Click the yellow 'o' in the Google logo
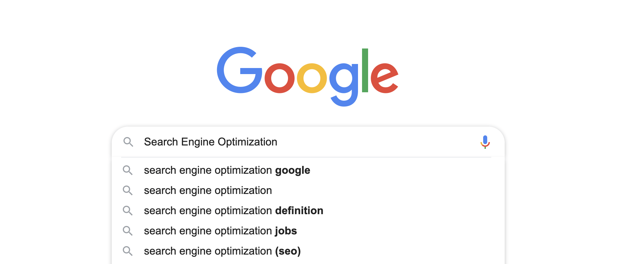The width and height of the screenshot is (644, 264). pyautogui.click(x=312, y=78)
